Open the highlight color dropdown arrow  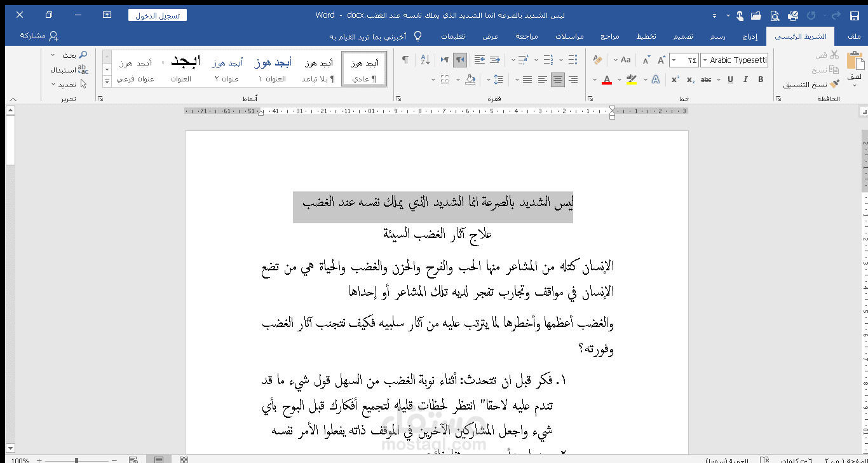(620, 79)
